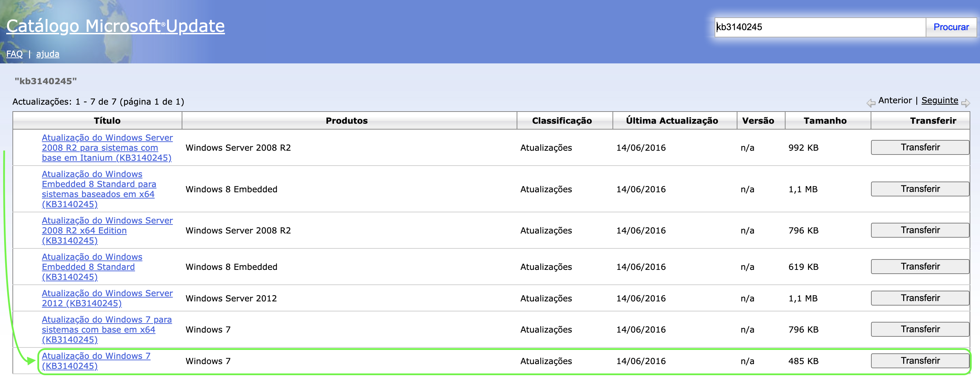Image resolution: width=980 pixels, height=388 pixels.
Task: Sort by the Última Actualização column header
Action: coord(672,121)
